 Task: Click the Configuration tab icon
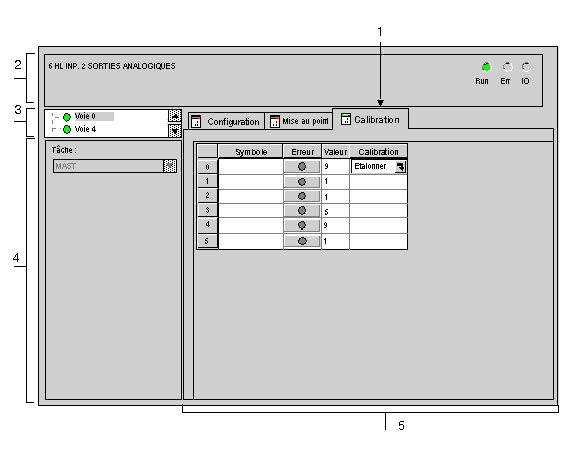(196, 121)
